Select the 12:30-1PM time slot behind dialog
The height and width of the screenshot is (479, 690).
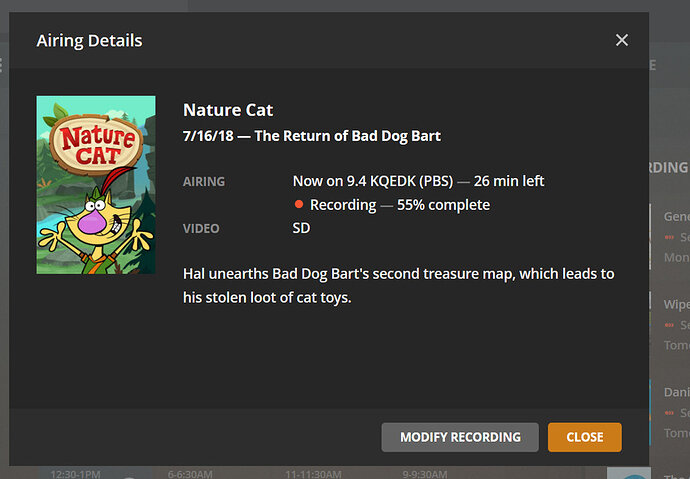click(76, 473)
